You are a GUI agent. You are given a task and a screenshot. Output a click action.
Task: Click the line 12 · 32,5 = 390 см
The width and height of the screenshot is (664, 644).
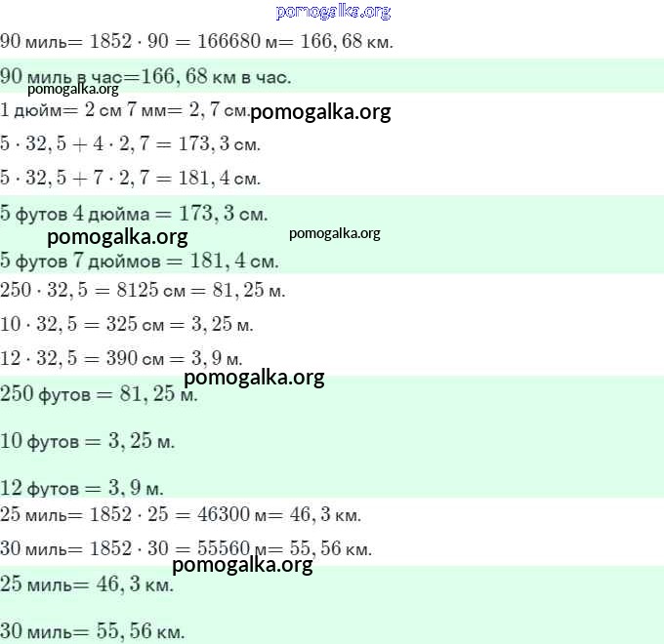(x=122, y=357)
